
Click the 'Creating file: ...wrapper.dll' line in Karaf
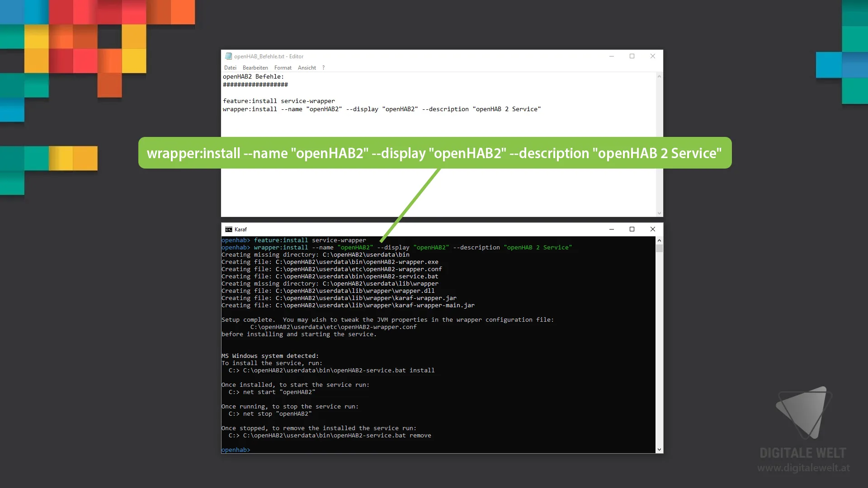point(328,291)
